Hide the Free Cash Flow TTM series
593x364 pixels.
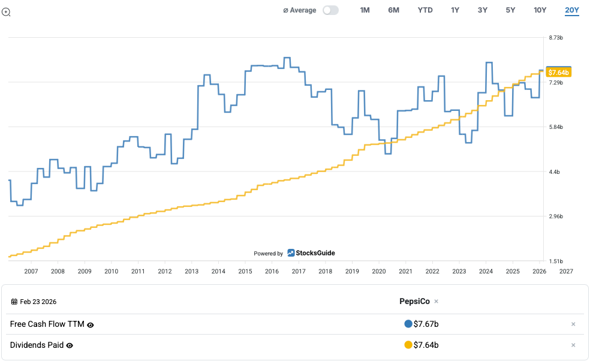coord(91,325)
